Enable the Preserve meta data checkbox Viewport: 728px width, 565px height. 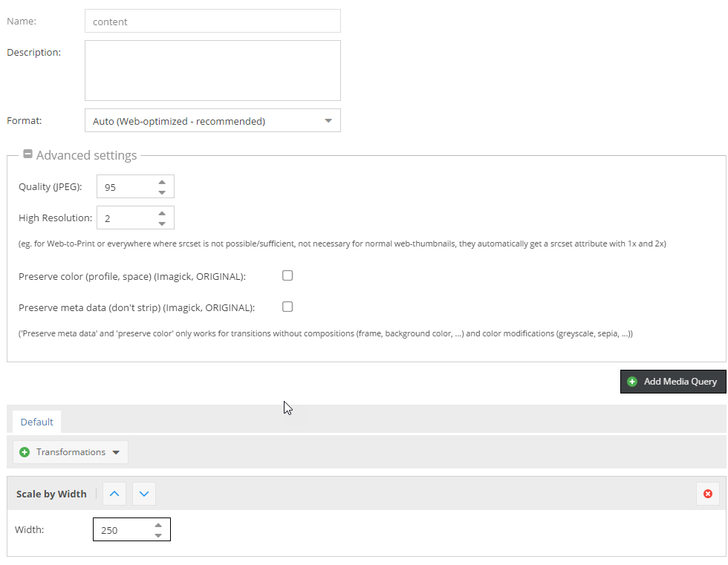click(x=287, y=307)
